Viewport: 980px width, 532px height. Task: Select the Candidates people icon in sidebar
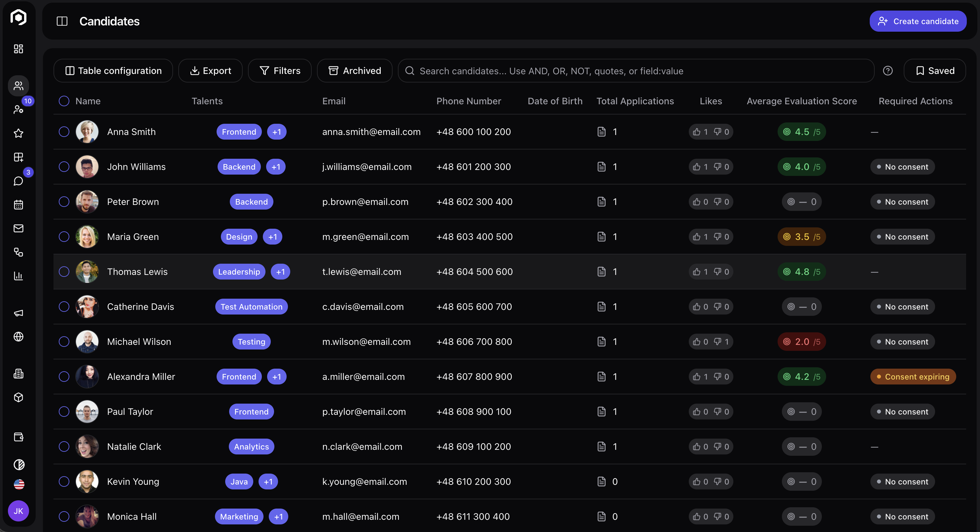(18, 85)
